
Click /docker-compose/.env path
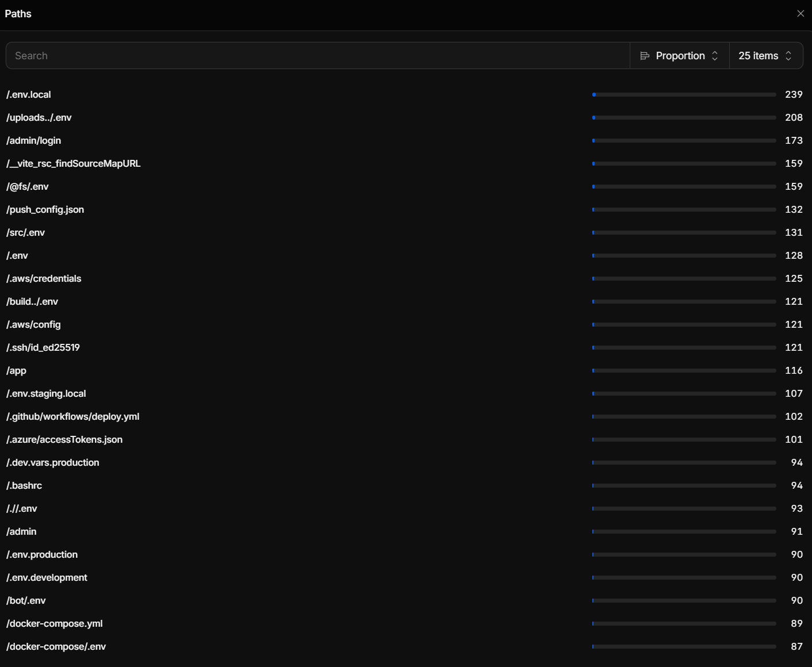[56, 646]
